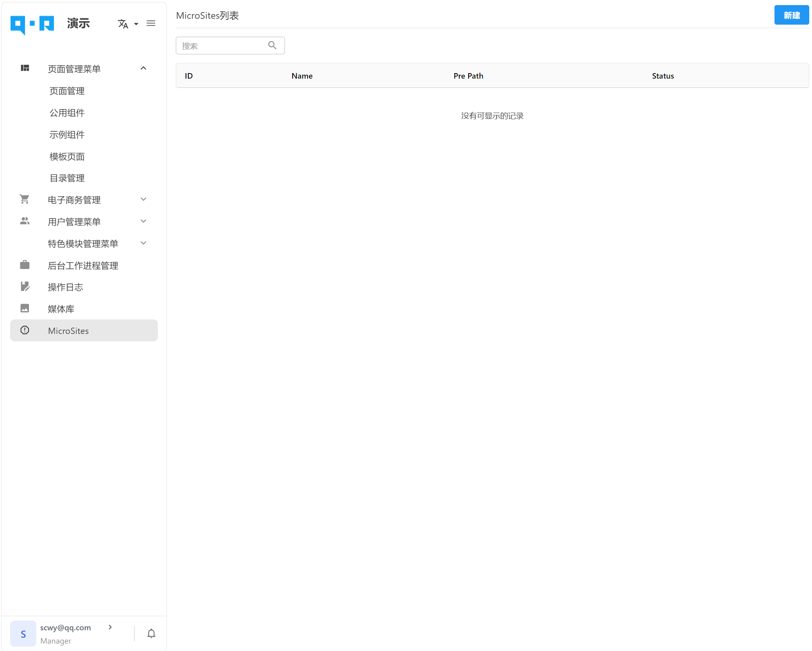Click the media library image icon
The image size is (812, 651).
[x=25, y=308]
